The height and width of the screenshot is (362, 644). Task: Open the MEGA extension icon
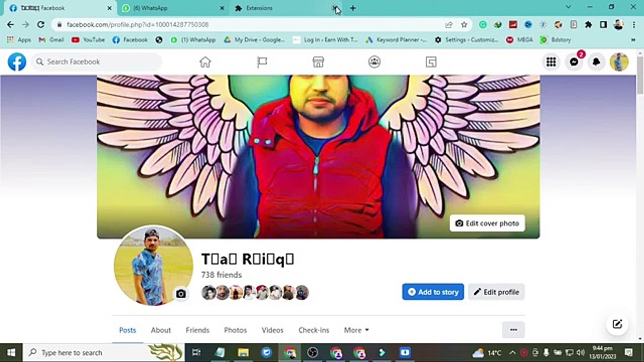tap(510, 40)
